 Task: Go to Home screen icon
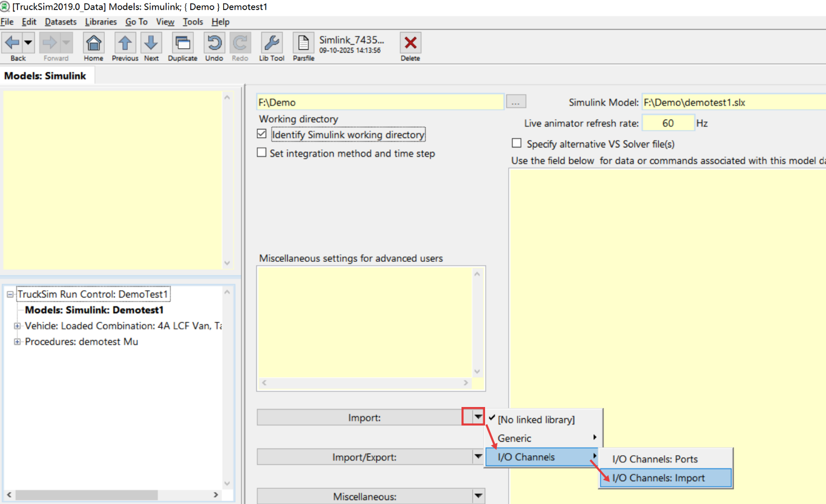(94, 43)
